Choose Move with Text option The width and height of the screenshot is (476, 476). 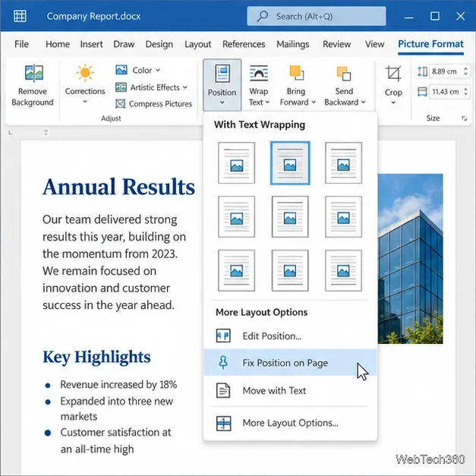point(290,391)
